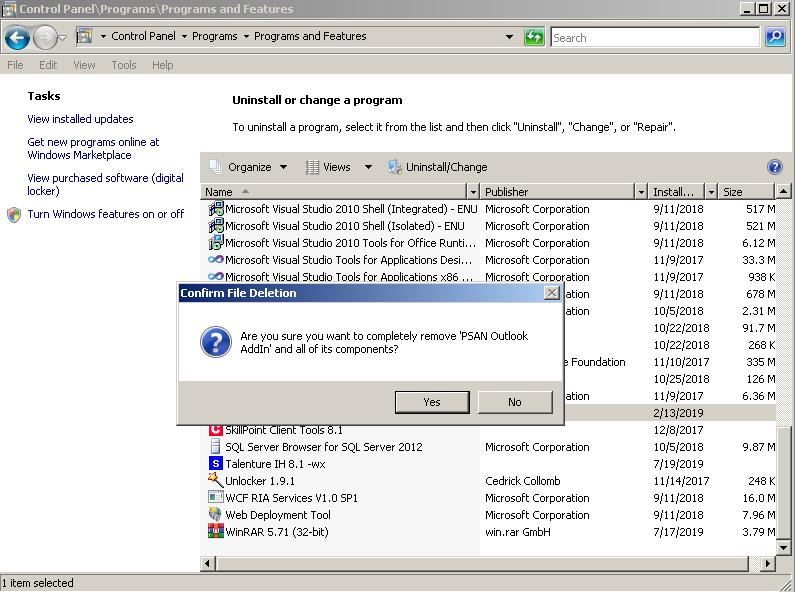Click the Back navigation arrow button
The width and height of the screenshot is (795, 592).
[x=17, y=38]
